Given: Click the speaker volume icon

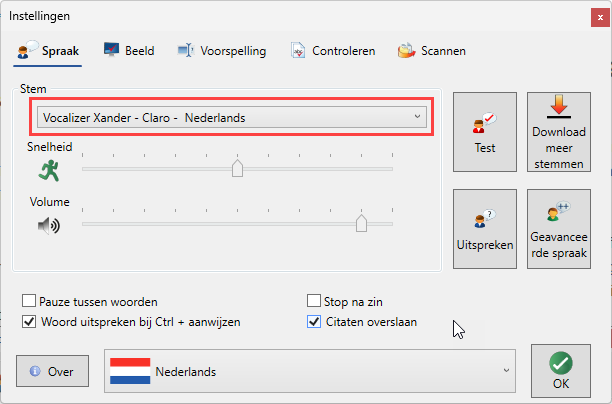Looking at the screenshot, I should (49, 226).
